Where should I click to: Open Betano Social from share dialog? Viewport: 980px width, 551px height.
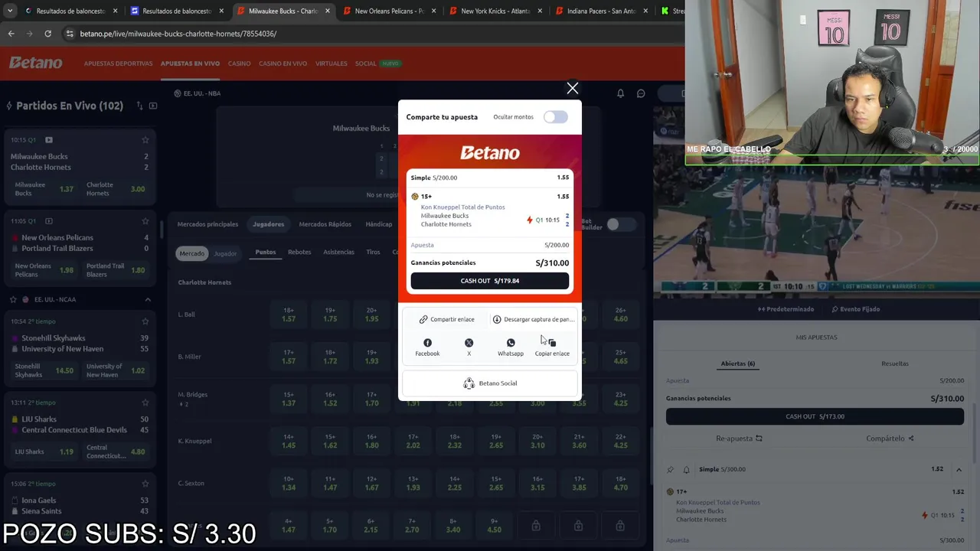490,383
